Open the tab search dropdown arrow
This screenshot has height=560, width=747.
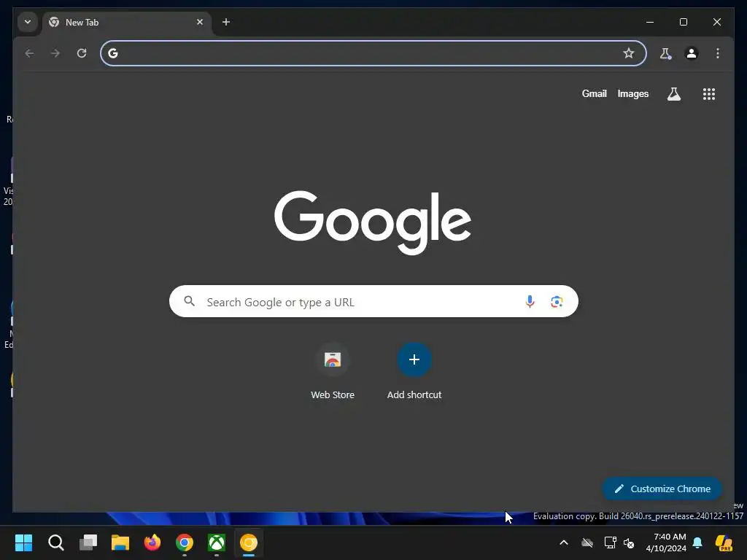click(x=28, y=22)
